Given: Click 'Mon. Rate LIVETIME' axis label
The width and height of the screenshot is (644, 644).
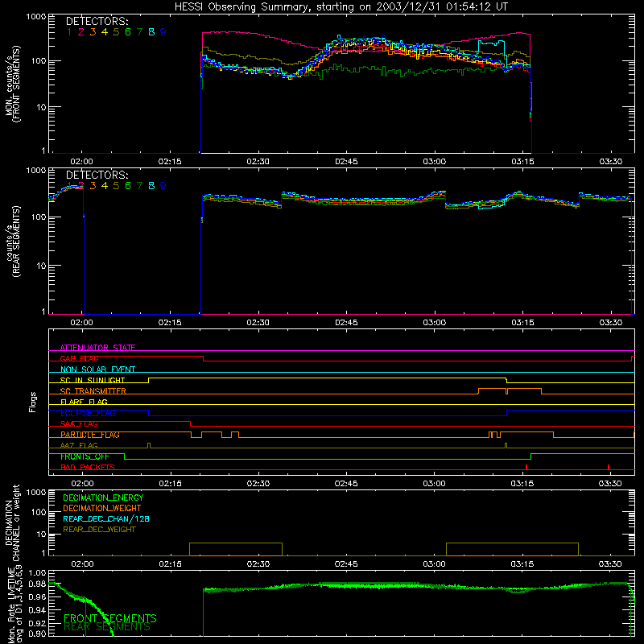Looking at the screenshot, I should (x=12, y=605).
